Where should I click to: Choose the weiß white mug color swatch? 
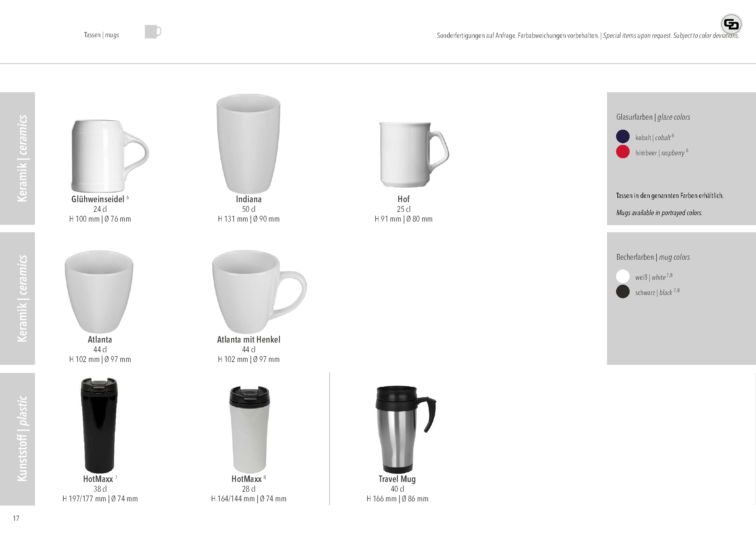623,276
